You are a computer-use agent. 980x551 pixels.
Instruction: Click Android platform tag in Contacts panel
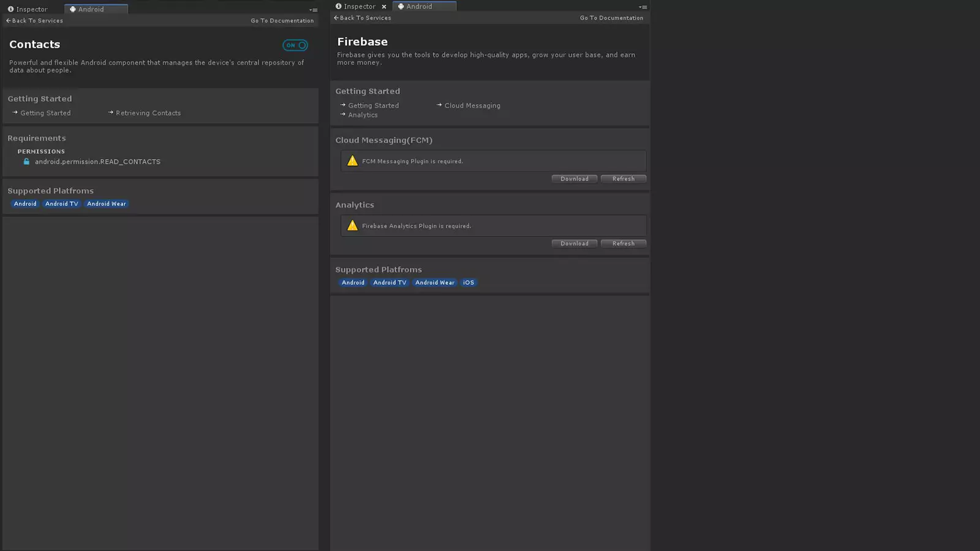(x=25, y=204)
